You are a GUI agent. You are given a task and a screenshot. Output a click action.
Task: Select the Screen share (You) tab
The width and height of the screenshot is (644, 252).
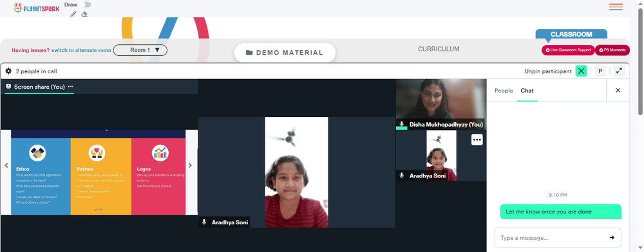(x=39, y=87)
